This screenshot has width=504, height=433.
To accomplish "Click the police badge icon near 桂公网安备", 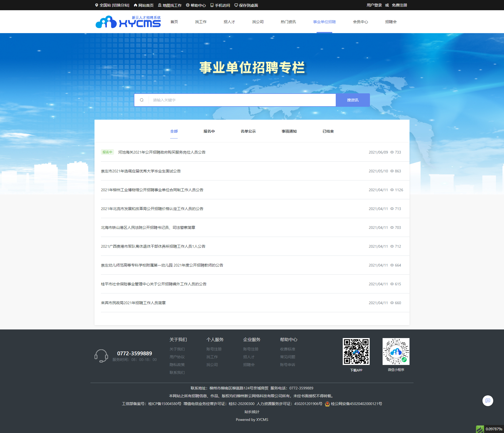I will tap(327, 404).
